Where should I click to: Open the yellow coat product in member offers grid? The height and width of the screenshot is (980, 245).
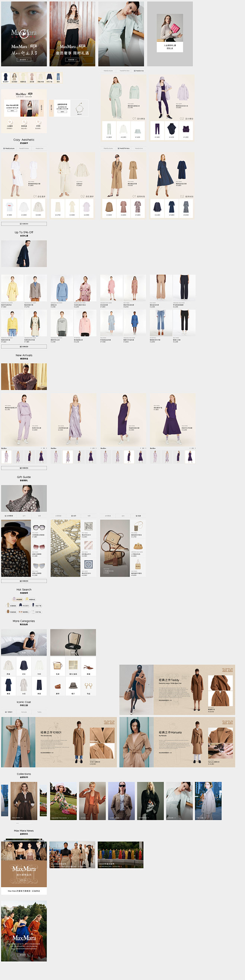[12, 291]
